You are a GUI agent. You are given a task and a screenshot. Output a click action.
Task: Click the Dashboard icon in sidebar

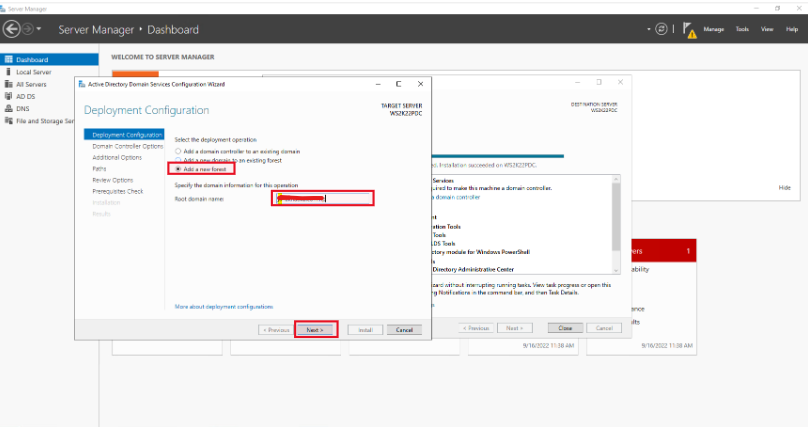8,60
